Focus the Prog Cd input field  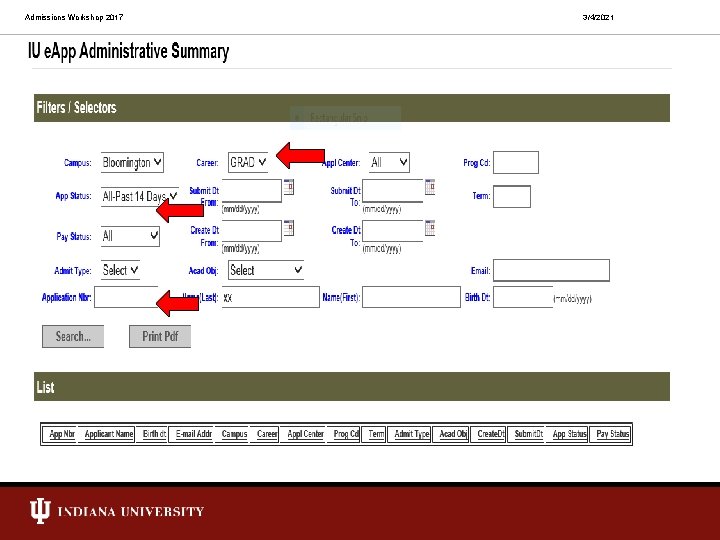pyautogui.click(x=516, y=163)
